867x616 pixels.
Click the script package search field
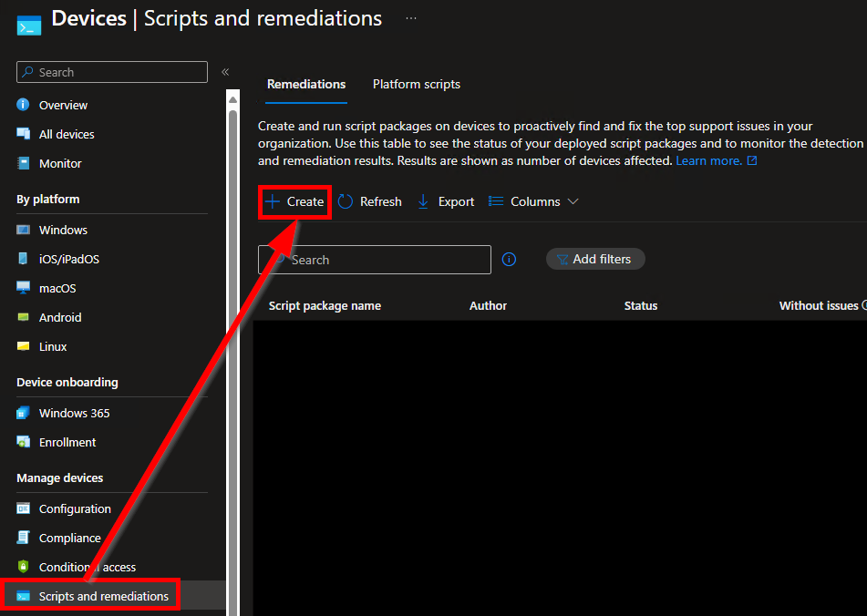[x=374, y=260]
